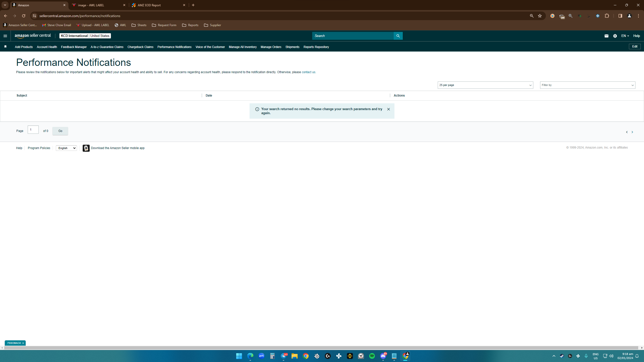Click KCD International account switcher
This screenshot has height=362, width=644.
tap(85, 36)
